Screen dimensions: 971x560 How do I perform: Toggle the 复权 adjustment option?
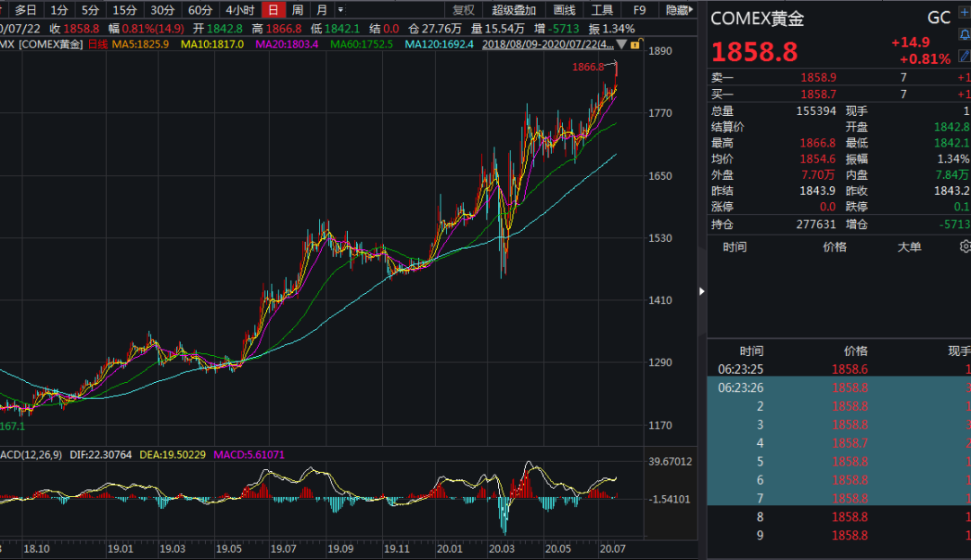pos(463,11)
